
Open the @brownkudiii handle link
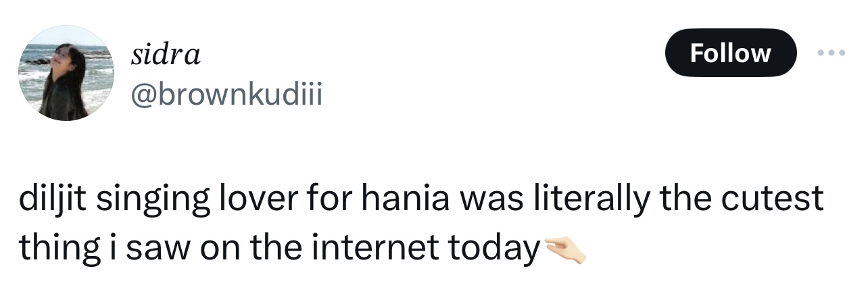226,97
